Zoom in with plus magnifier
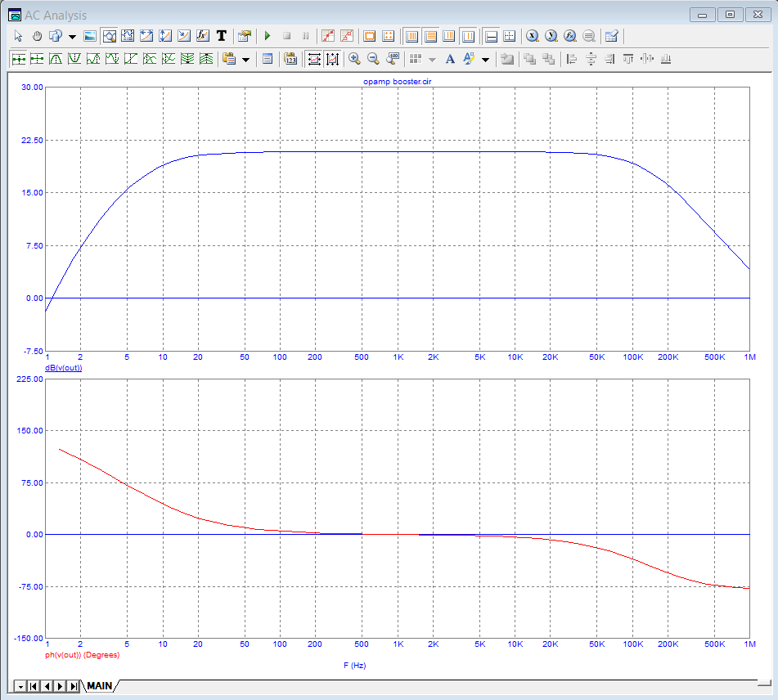Image resolution: width=778 pixels, height=700 pixels. click(x=354, y=59)
